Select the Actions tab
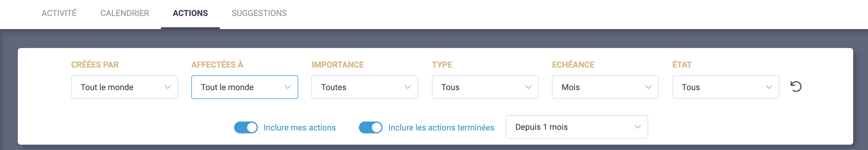 (x=190, y=13)
